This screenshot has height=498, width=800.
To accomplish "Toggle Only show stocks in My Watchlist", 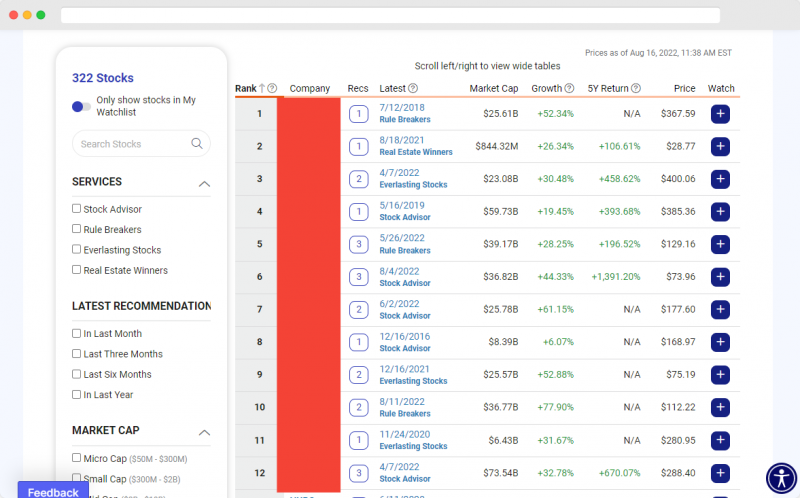I will tap(81, 107).
